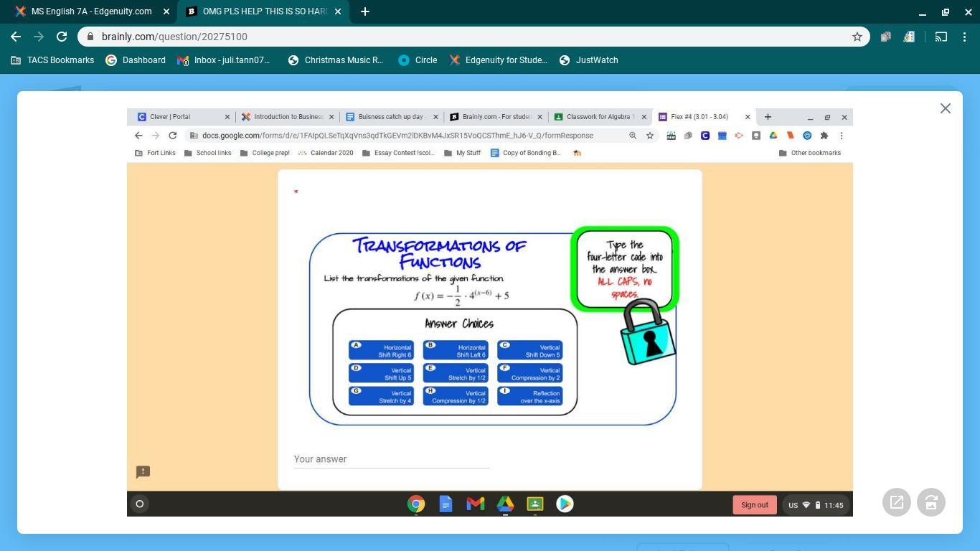Open TACS Bookmarks folder
Viewport: 980px width, 551px height.
(x=53, y=60)
